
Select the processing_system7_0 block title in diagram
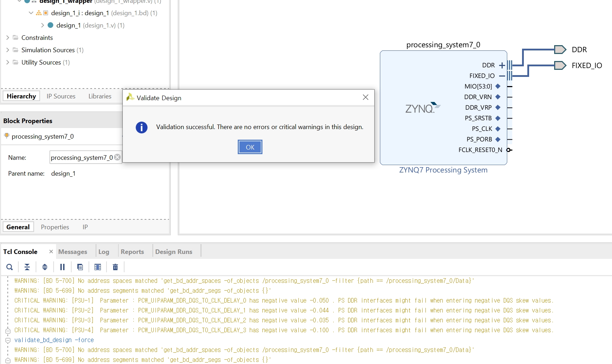pyautogui.click(x=443, y=45)
